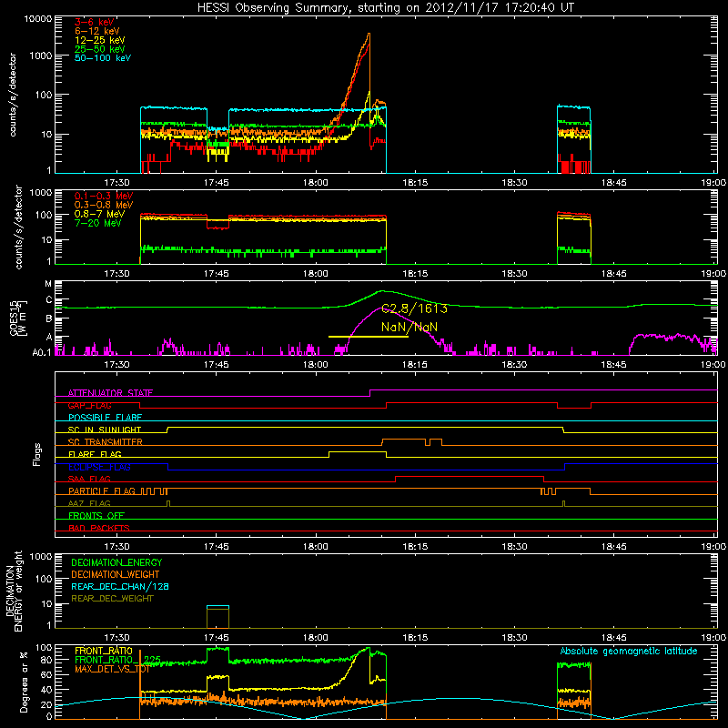Click the 6-12 keV curve peak in top plot
Screen dimensions: 728x728
pyautogui.click(x=369, y=34)
